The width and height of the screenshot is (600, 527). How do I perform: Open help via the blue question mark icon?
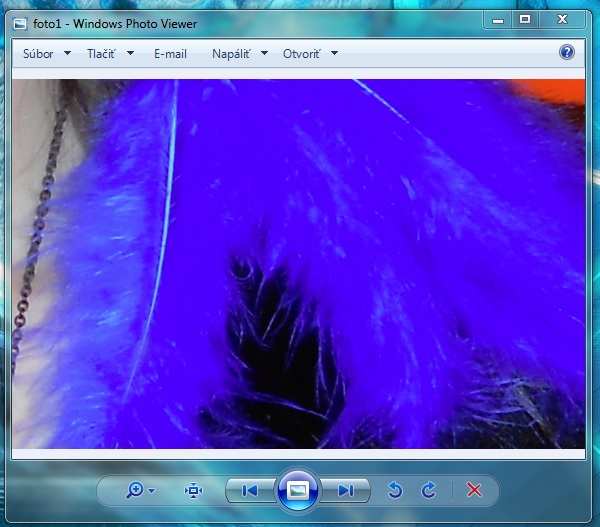567,53
